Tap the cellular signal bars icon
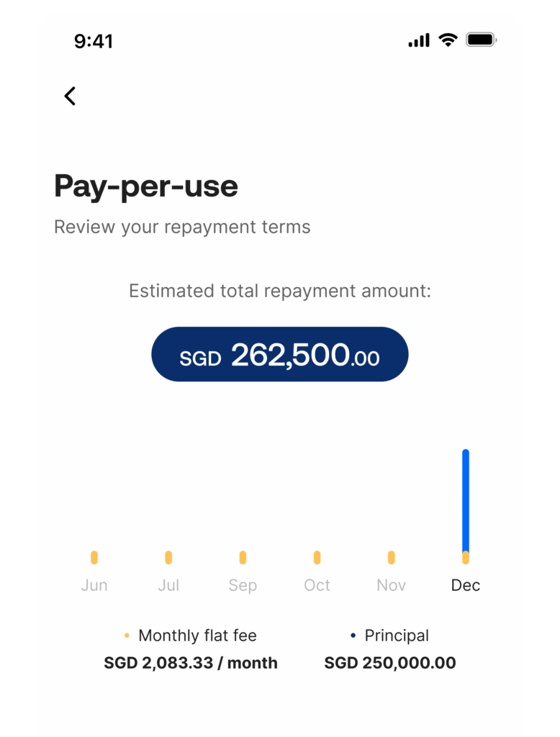This screenshot has height=737, width=560. (x=418, y=40)
